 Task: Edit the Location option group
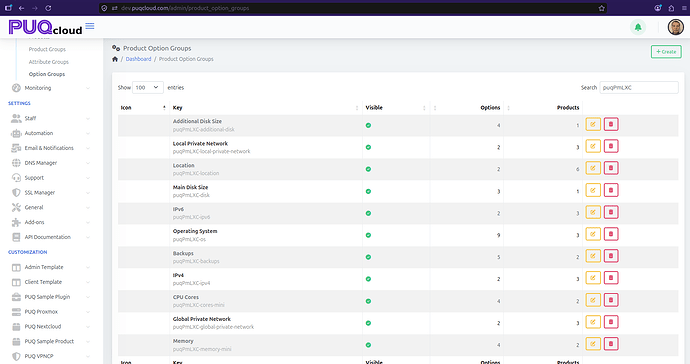click(x=593, y=168)
